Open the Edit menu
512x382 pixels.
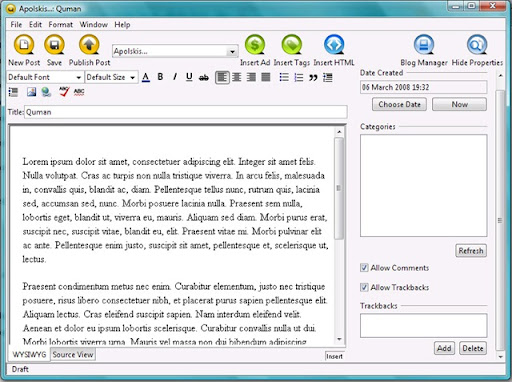point(35,25)
